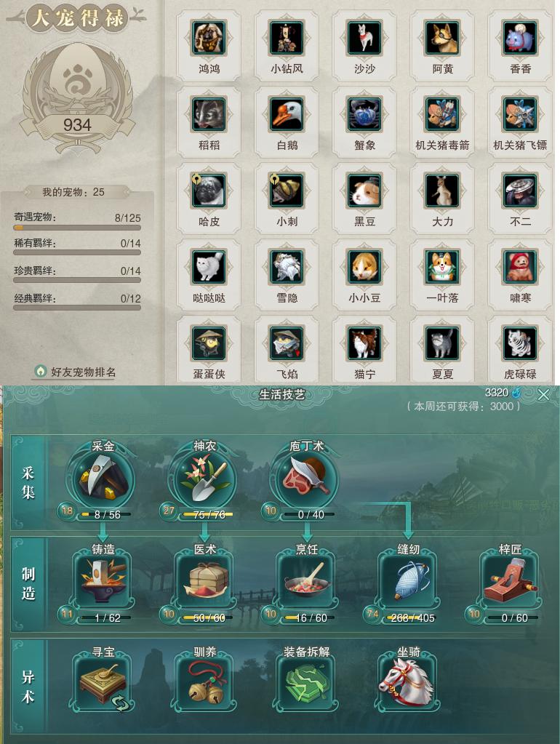Image resolution: width=560 pixels, height=744 pixels.
Task: Select the 庖丁术 butchering skill icon
Action: 307,477
